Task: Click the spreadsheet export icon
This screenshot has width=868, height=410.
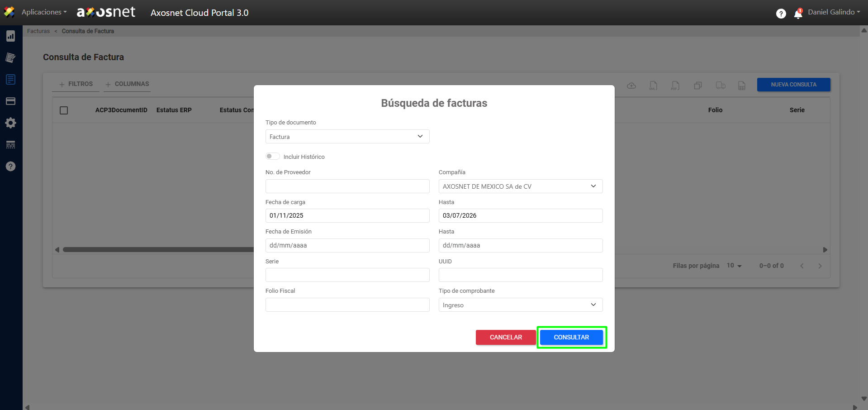Action: coord(742,86)
